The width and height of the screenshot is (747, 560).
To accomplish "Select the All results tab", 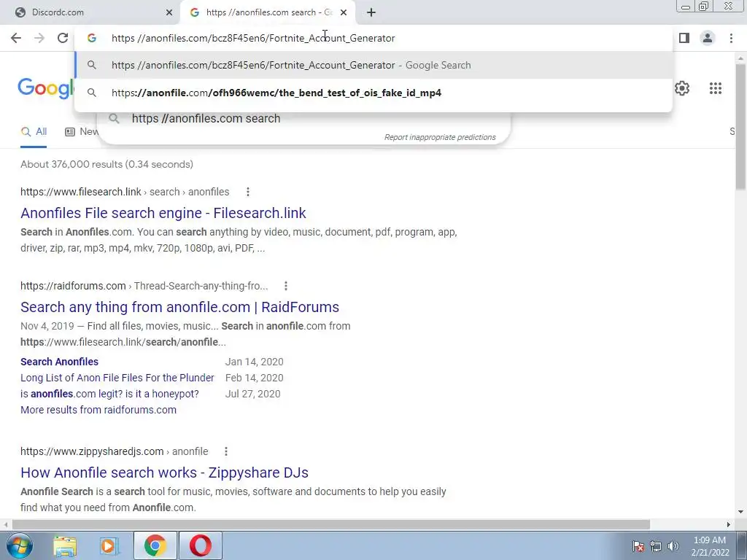I will tap(34, 132).
